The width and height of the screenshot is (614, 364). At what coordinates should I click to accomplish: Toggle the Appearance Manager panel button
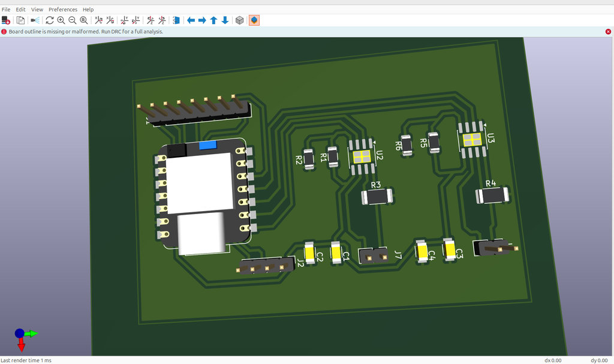pyautogui.click(x=254, y=20)
